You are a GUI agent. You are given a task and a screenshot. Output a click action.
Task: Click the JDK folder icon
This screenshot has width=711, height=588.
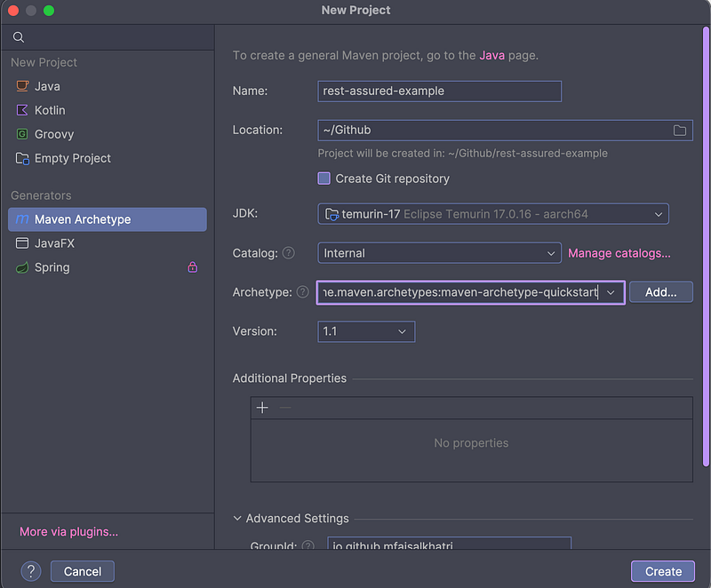click(332, 214)
